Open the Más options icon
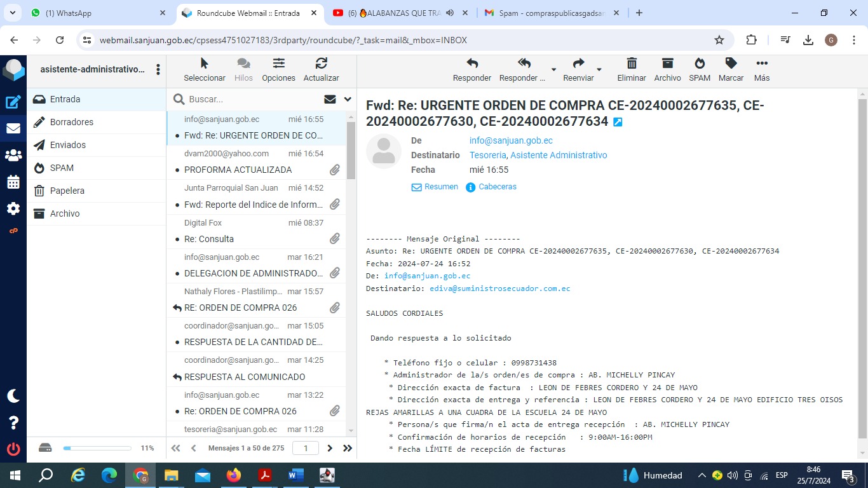The image size is (868, 488). pyautogui.click(x=761, y=64)
